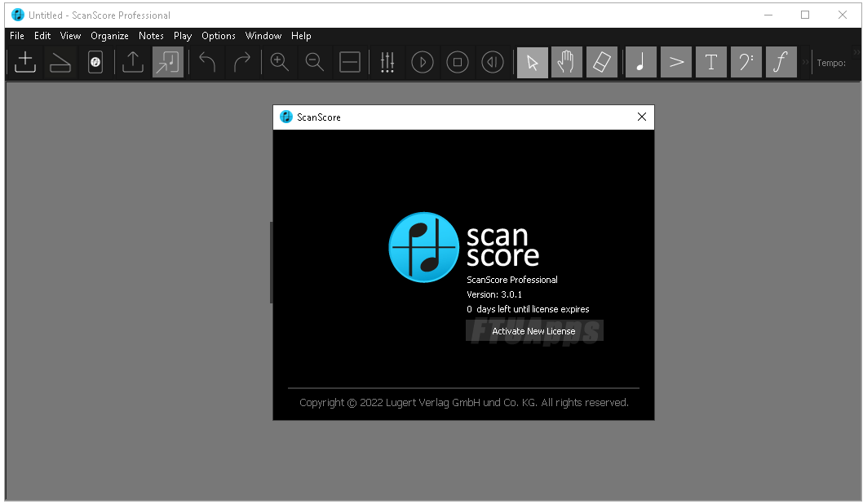Click the Version: 3.0.1 text
The image size is (863, 504).
pyautogui.click(x=494, y=294)
